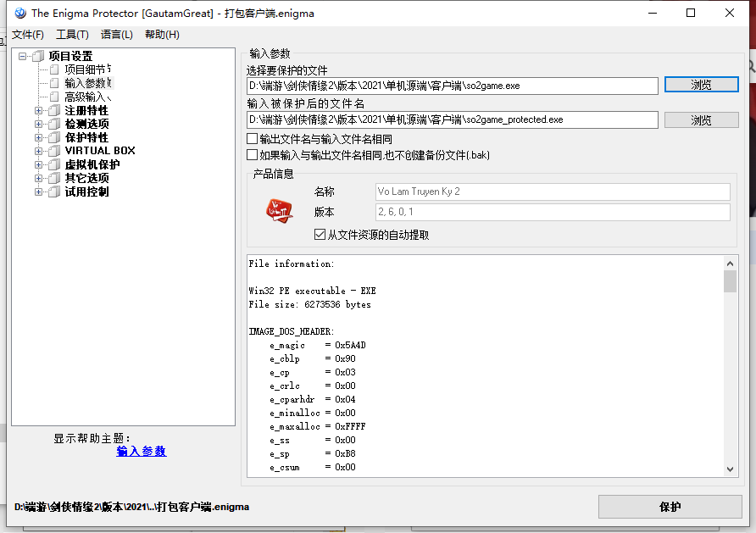The width and height of the screenshot is (756, 533).
Task: Expand the 检测选项 tree node
Action: (39, 124)
